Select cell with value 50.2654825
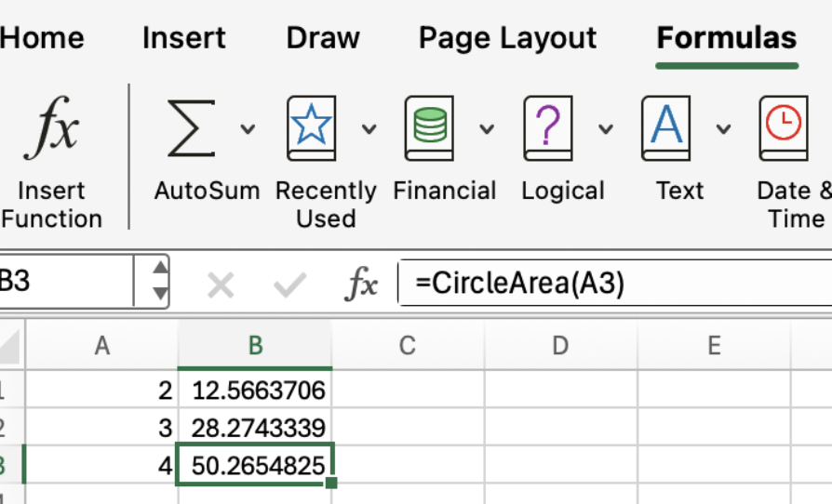This screenshot has width=832, height=504. (255, 465)
